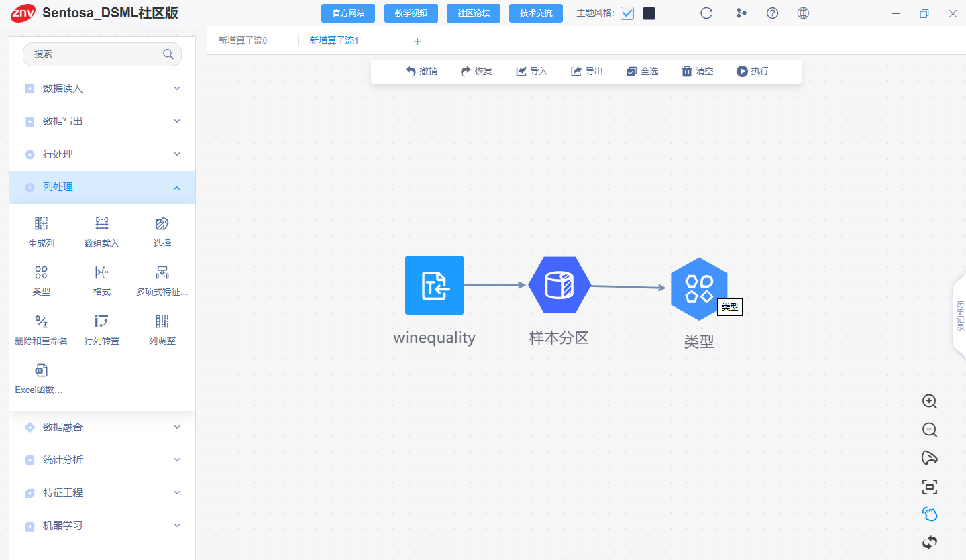Zoom in the canvas
Image resolution: width=966 pixels, height=560 pixels.
[929, 402]
